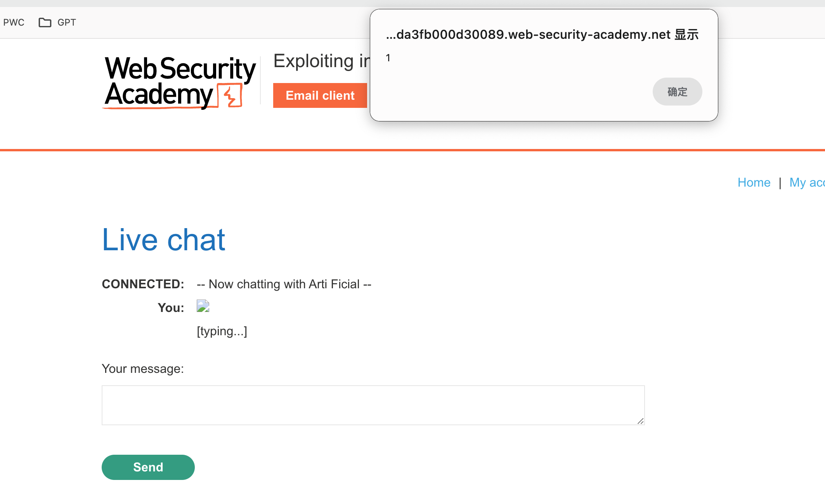Click the alert dialog domain title

coord(542,35)
